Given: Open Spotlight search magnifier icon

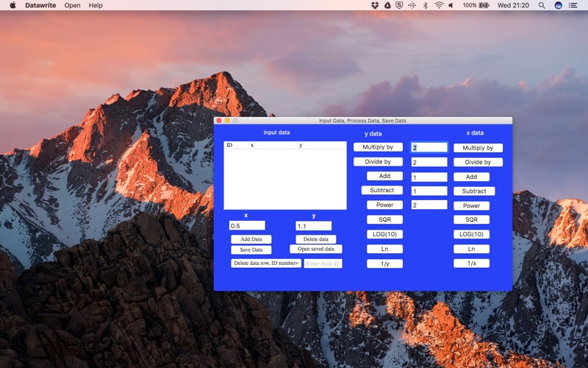Looking at the screenshot, I should [x=542, y=5].
